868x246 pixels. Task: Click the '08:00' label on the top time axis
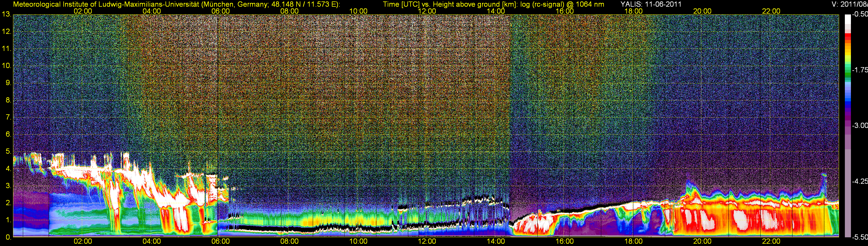(289, 11)
